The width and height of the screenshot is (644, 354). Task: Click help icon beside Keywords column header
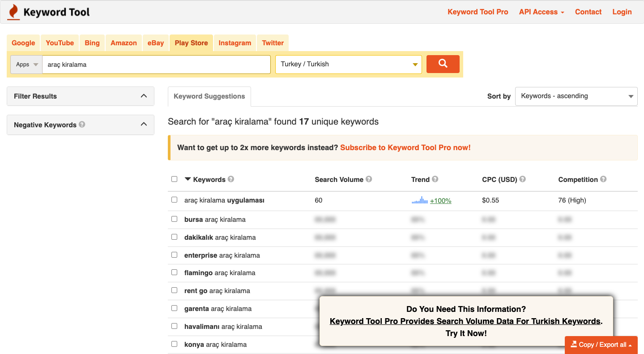pyautogui.click(x=231, y=179)
